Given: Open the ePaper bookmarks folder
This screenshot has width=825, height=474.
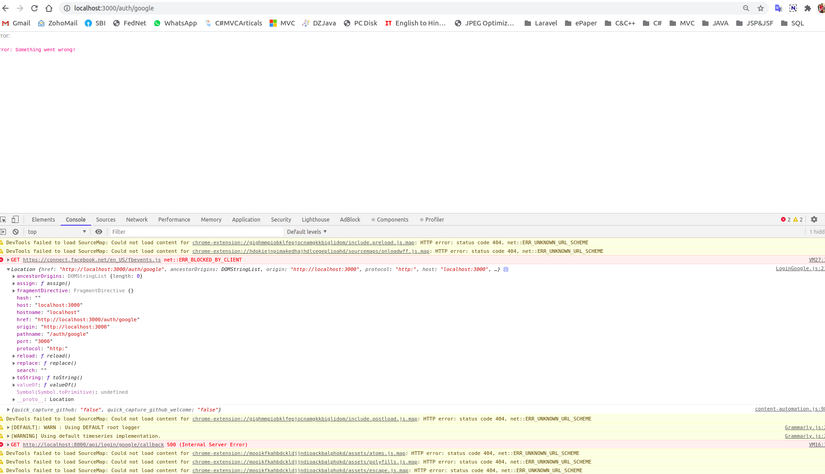Looking at the screenshot, I should (x=581, y=23).
